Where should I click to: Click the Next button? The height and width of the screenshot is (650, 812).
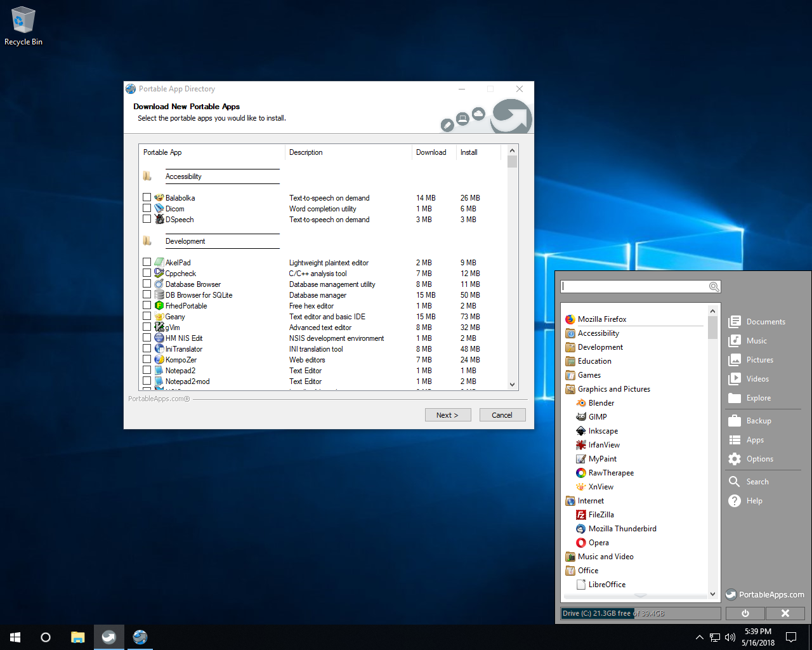447,415
